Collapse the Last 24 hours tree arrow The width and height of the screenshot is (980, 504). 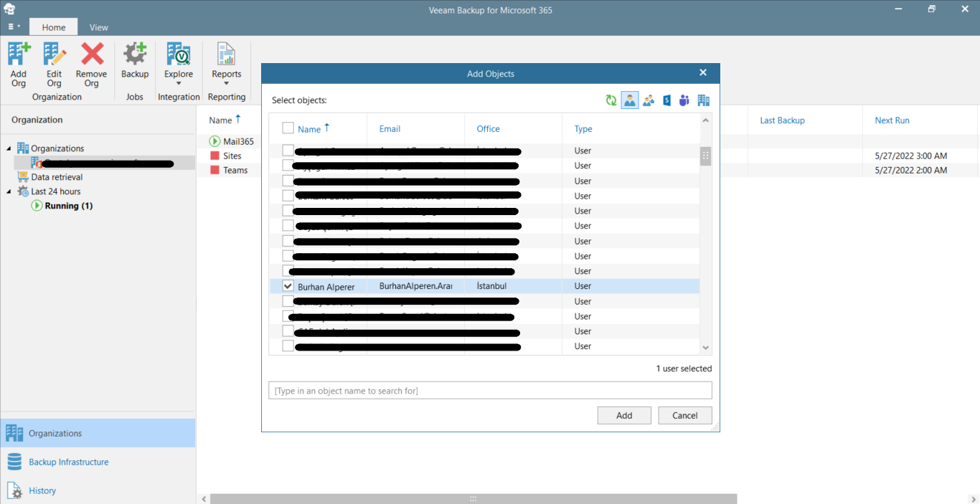9,191
